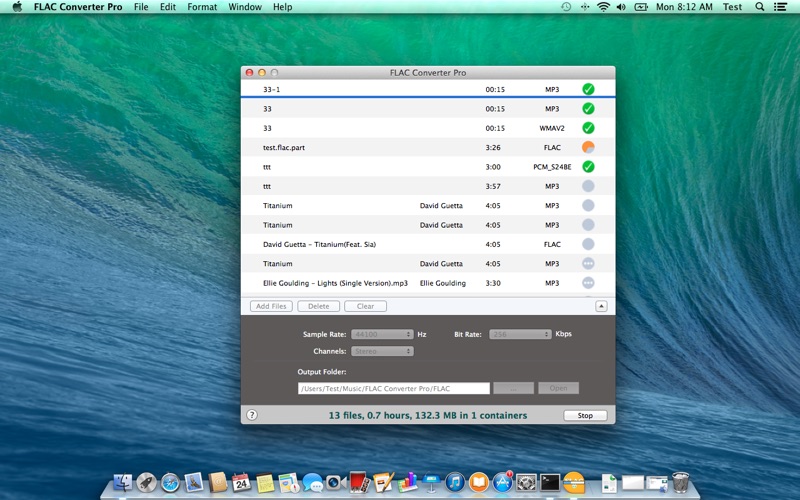Open Launchpad from the Dock

coord(146,482)
